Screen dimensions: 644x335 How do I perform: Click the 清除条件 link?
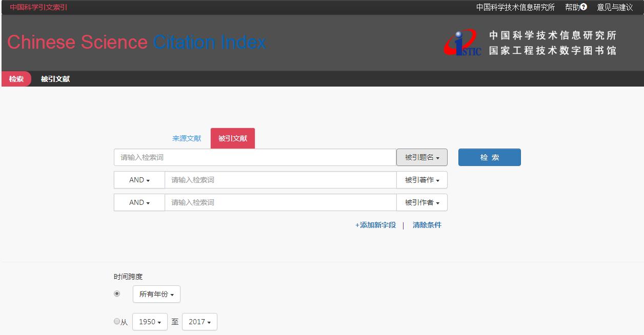(427, 225)
